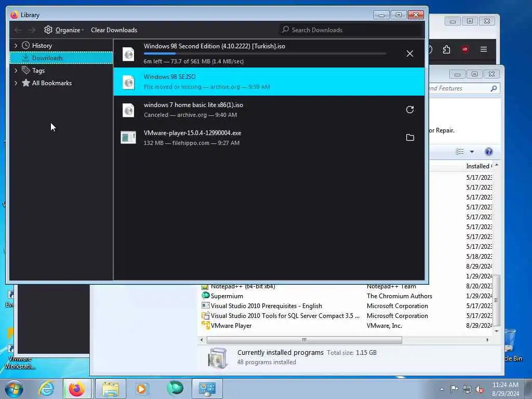Image resolution: width=532 pixels, height=399 pixels.
Task: Open Windows Explorer from taskbar
Action: click(x=111, y=389)
